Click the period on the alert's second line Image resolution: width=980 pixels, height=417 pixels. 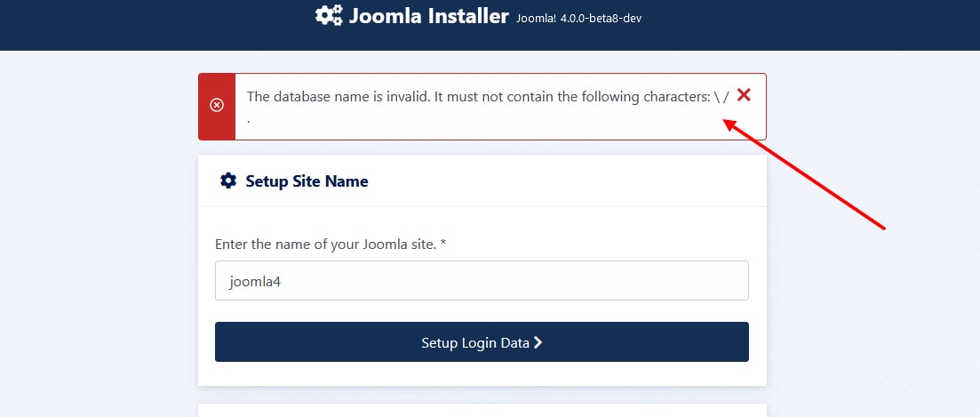pyautogui.click(x=249, y=119)
